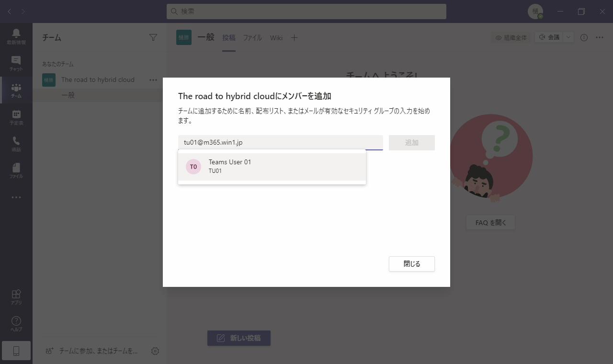Screen dimensions: 613x364
Task: Switch to the ファイル tab in channel
Action: click(252, 37)
